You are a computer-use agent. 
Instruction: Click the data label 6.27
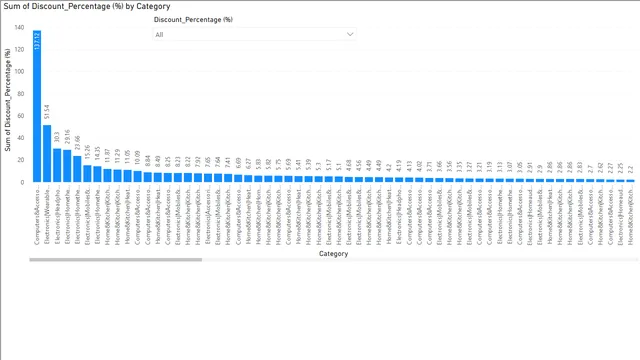248,164
